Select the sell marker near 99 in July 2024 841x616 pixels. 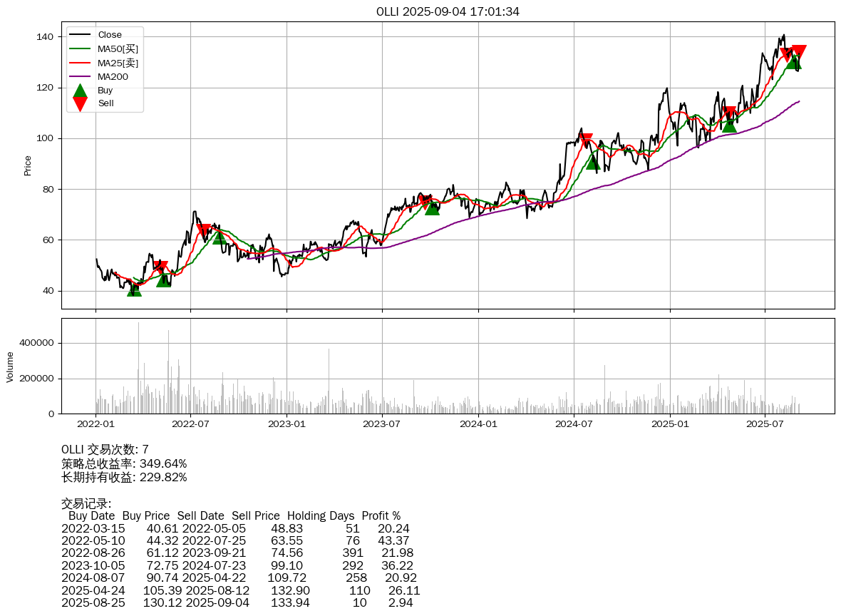[585, 140]
